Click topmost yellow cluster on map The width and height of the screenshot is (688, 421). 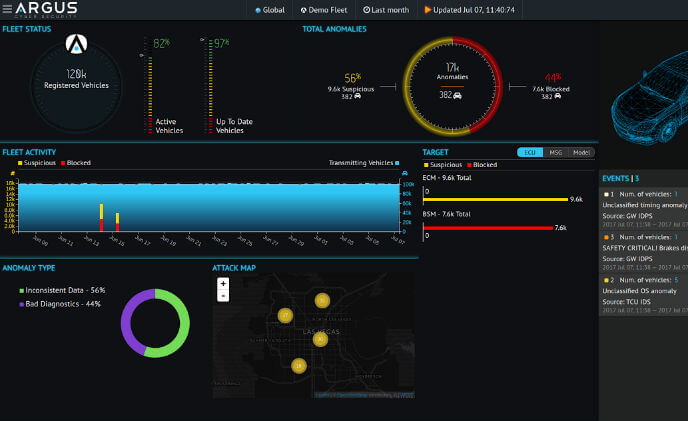click(x=322, y=301)
